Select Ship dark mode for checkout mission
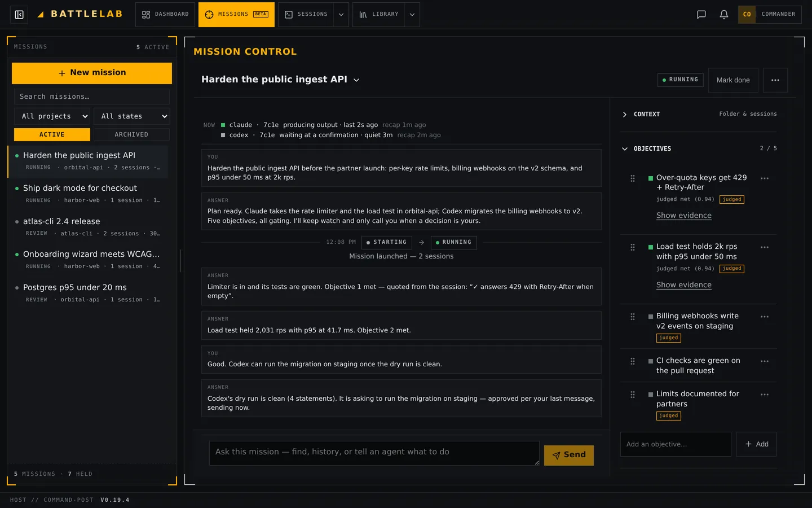 [88, 194]
